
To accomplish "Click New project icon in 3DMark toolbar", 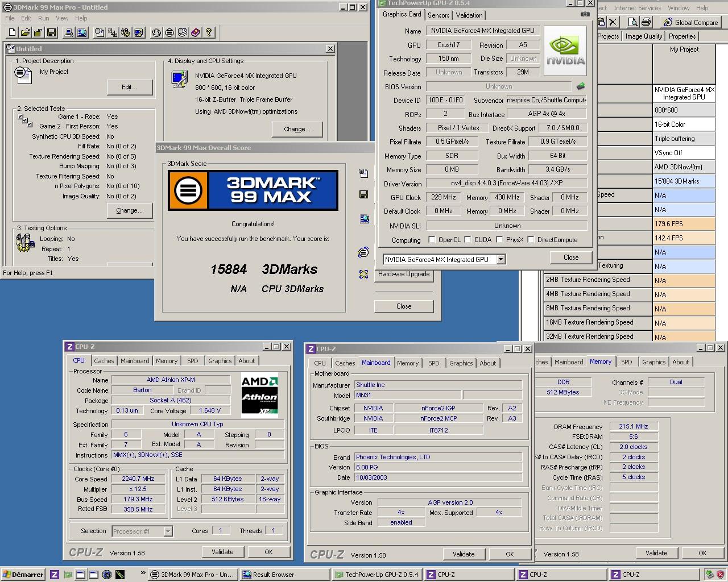I will tap(13, 32).
